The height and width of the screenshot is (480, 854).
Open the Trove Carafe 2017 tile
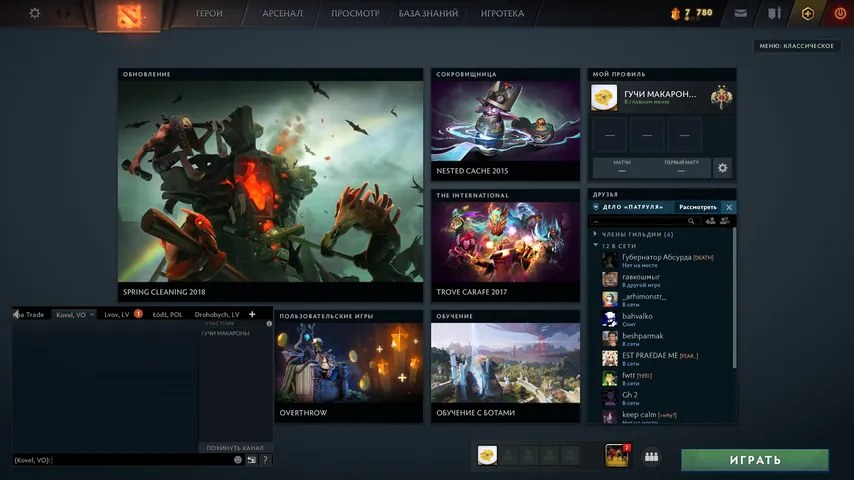(505, 245)
